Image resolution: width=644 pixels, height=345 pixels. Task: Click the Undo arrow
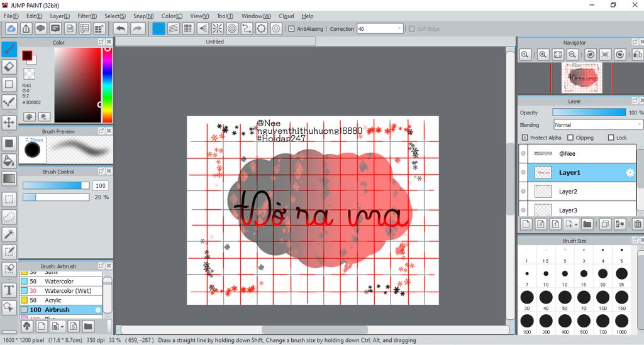[121, 29]
